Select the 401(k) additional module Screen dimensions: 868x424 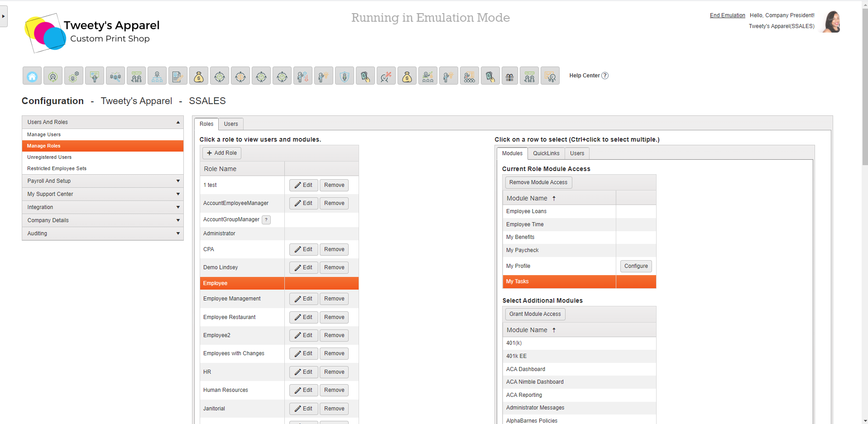point(579,343)
